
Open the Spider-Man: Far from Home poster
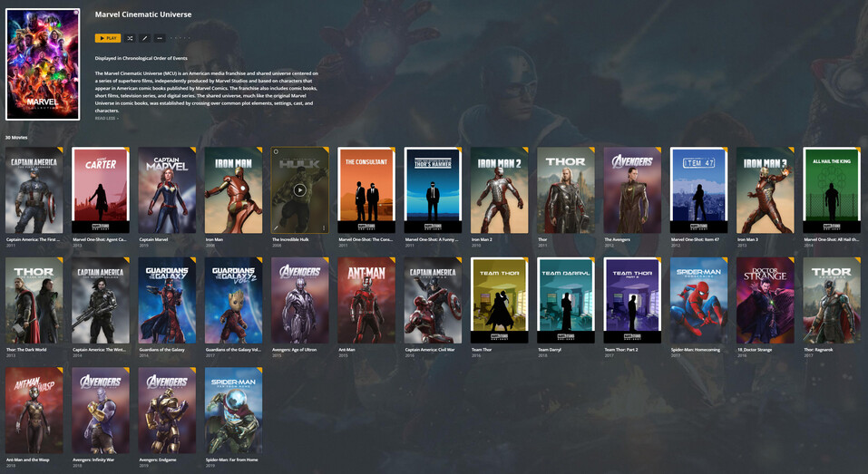[x=234, y=411]
